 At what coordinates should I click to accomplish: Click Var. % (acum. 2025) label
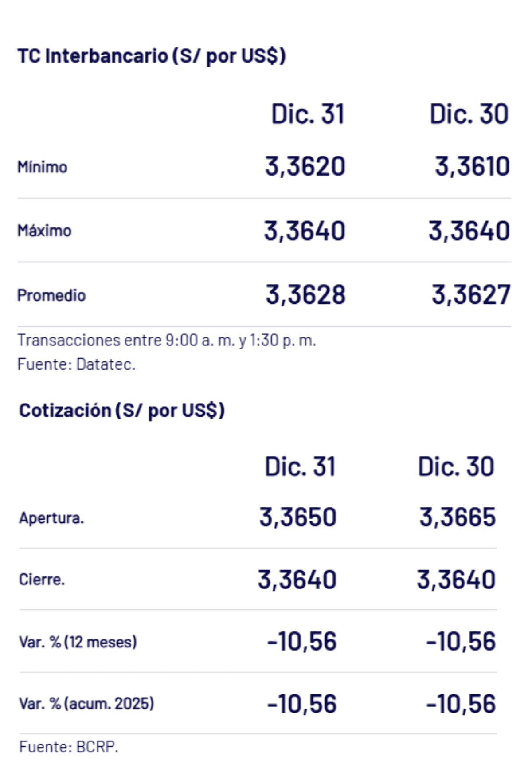coord(86,704)
